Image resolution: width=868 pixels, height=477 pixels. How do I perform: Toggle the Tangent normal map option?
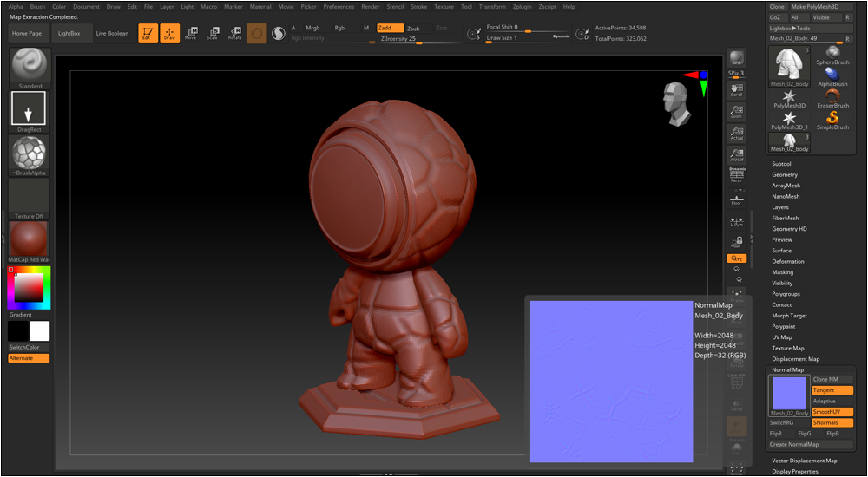[832, 390]
